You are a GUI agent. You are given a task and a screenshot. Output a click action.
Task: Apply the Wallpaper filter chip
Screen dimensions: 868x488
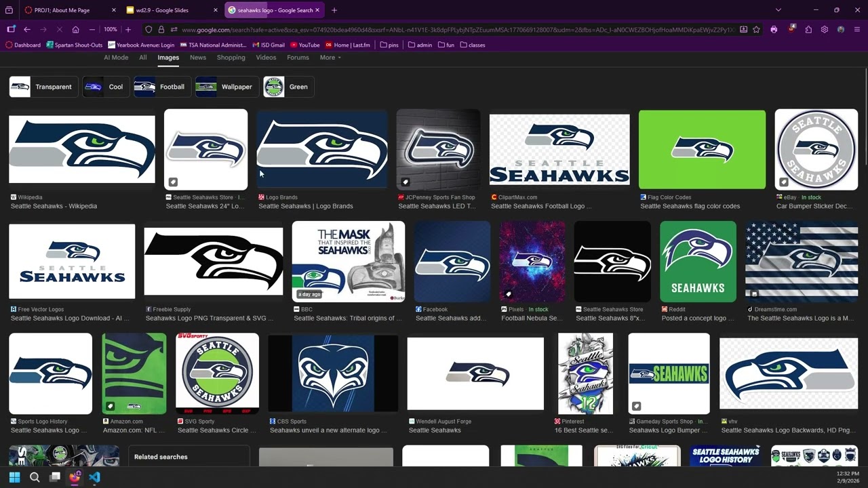(x=226, y=87)
